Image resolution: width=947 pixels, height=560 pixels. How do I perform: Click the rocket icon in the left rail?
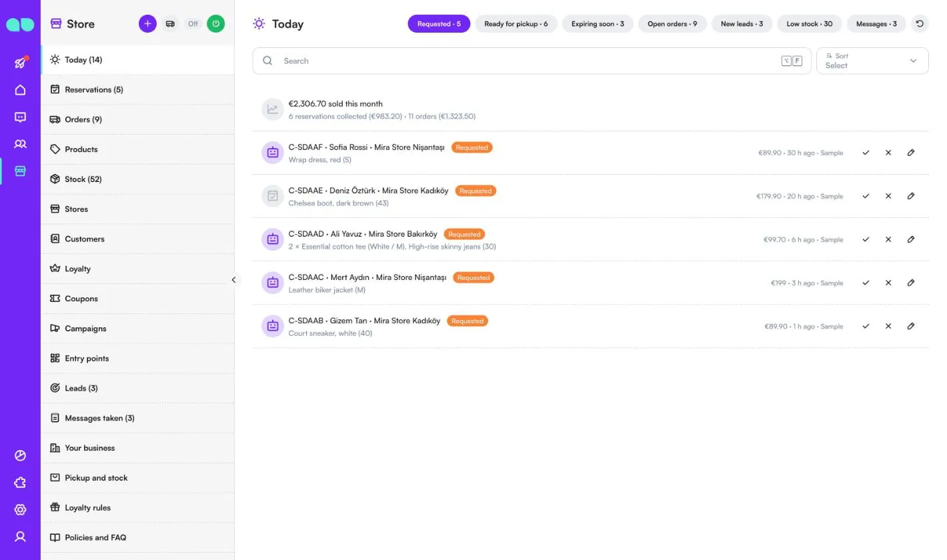pyautogui.click(x=20, y=63)
